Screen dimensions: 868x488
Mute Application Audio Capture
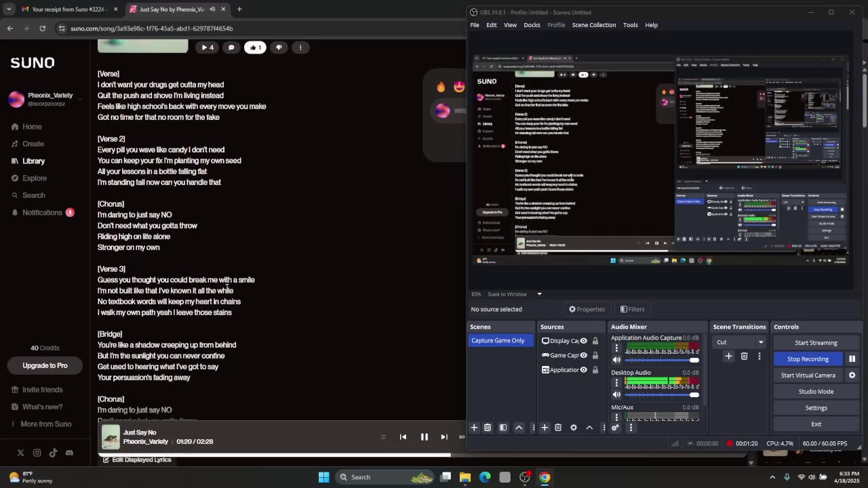click(616, 360)
